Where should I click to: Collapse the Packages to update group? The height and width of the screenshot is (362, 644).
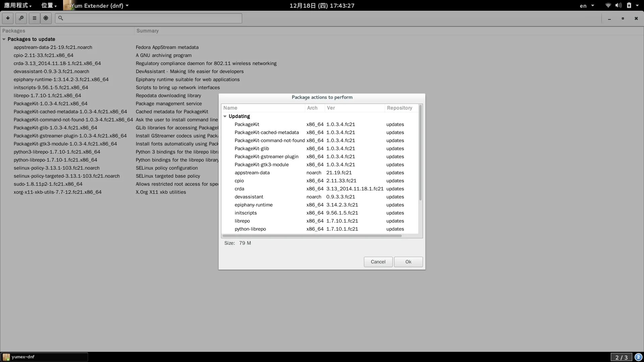(4, 39)
